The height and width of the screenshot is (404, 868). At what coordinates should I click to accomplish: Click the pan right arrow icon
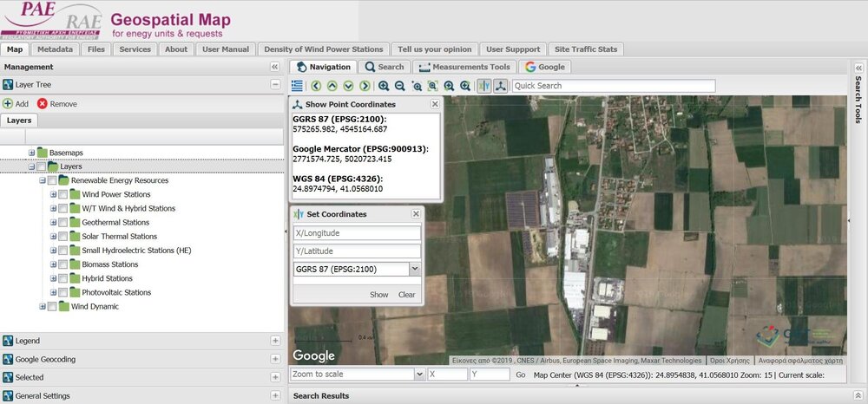coord(365,86)
